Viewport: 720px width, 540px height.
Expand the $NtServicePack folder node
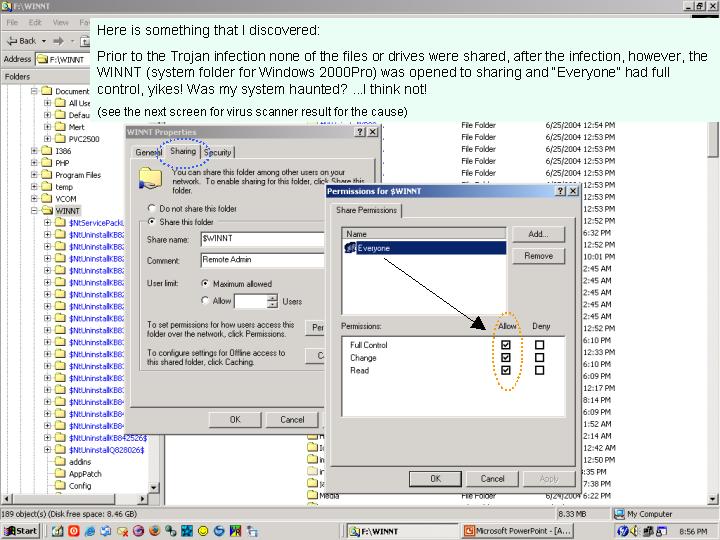pos(47,222)
